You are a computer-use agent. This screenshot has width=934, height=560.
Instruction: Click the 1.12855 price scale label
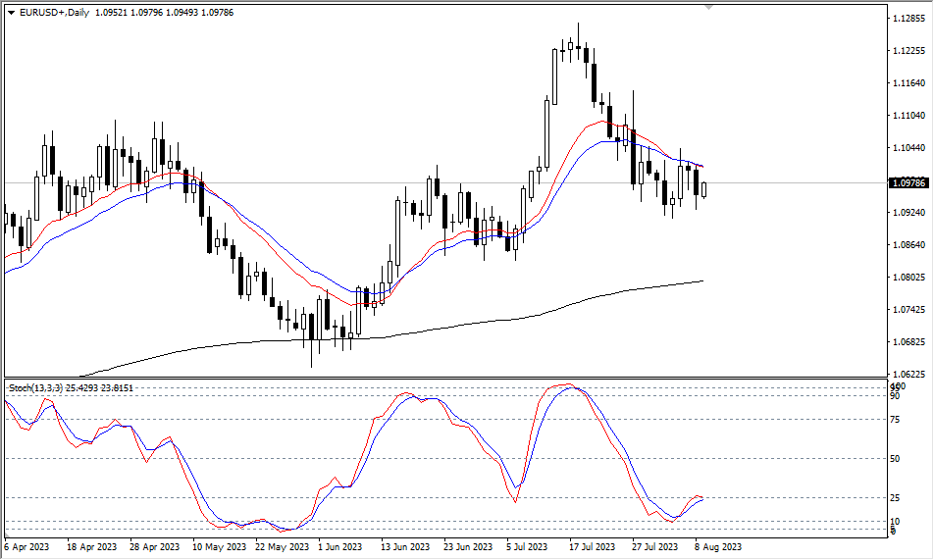click(908, 19)
